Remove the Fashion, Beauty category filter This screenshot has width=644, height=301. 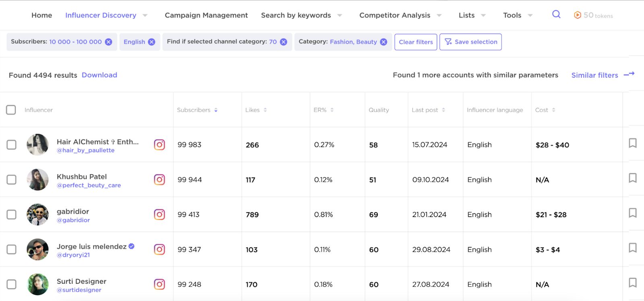[x=384, y=42]
